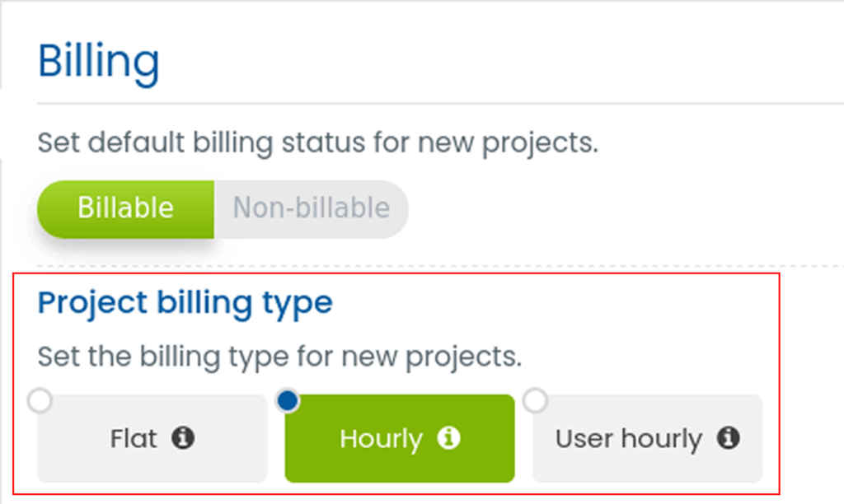This screenshot has height=504, width=844.
Task: Open the Hourly billing info icon
Action: pyautogui.click(x=448, y=438)
